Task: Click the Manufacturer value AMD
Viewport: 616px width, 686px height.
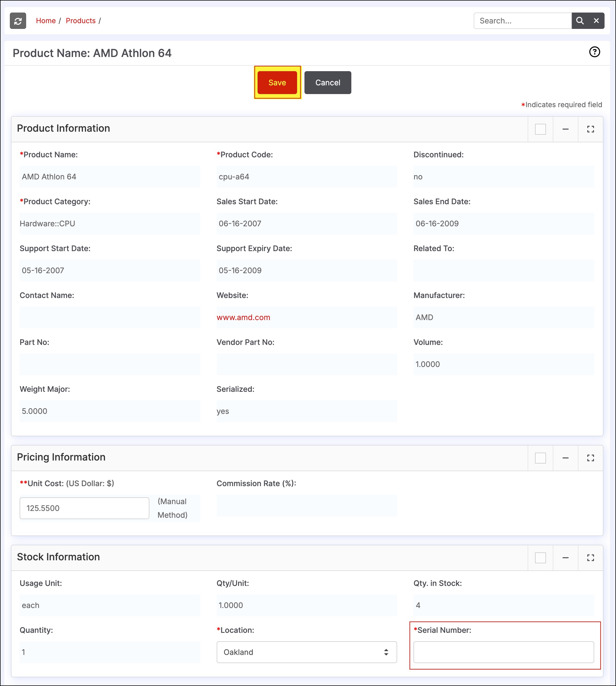Action: tap(424, 317)
